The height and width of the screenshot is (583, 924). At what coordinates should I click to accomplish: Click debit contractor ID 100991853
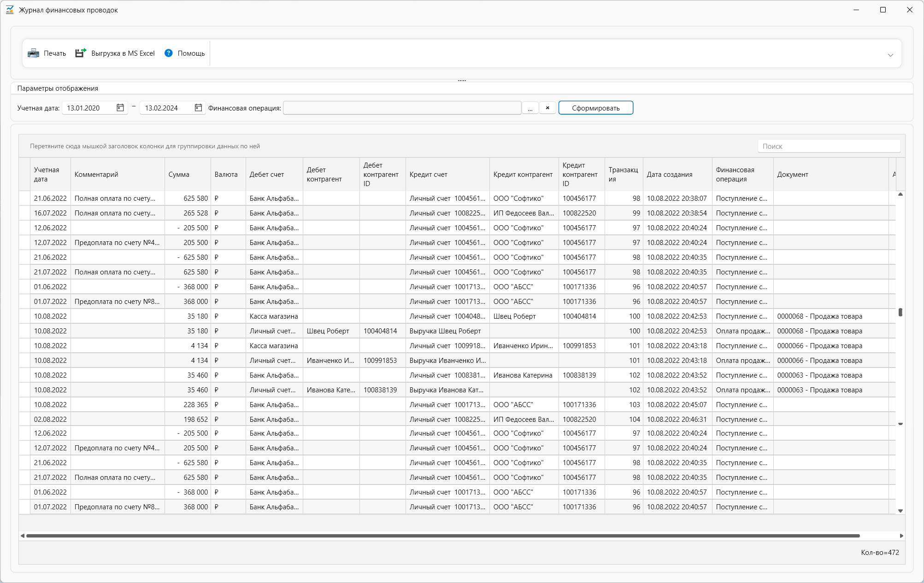coord(383,361)
